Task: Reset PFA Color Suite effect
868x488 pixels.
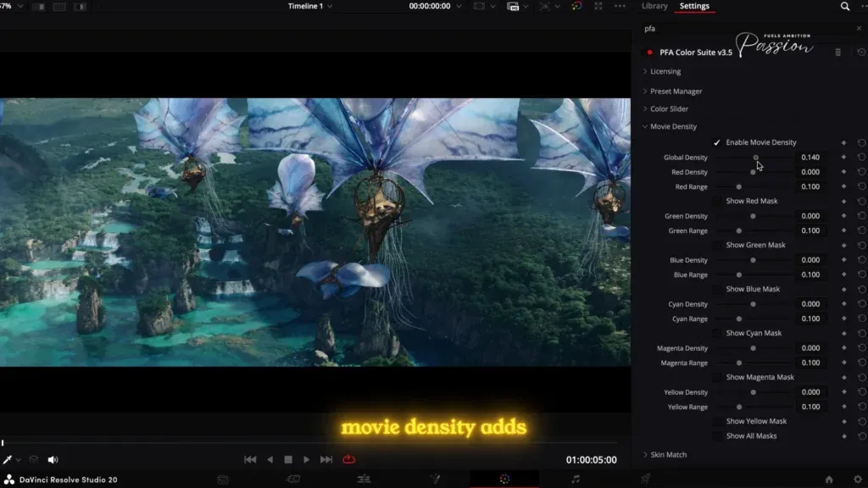Action: (x=861, y=52)
